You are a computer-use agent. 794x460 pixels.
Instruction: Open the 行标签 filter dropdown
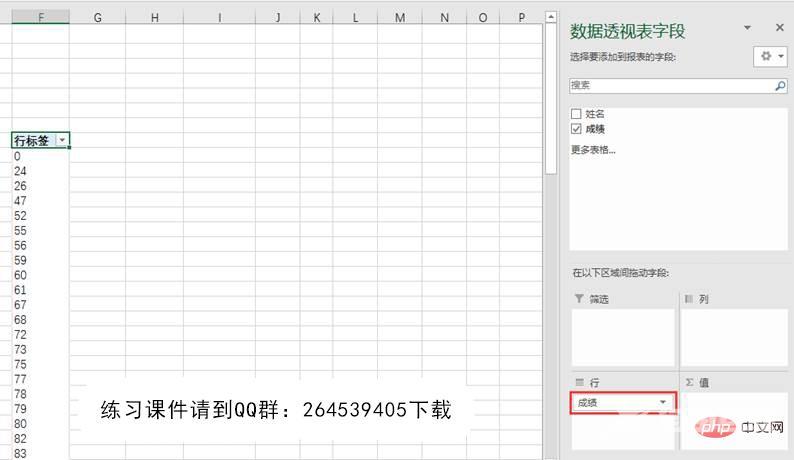tap(62, 141)
